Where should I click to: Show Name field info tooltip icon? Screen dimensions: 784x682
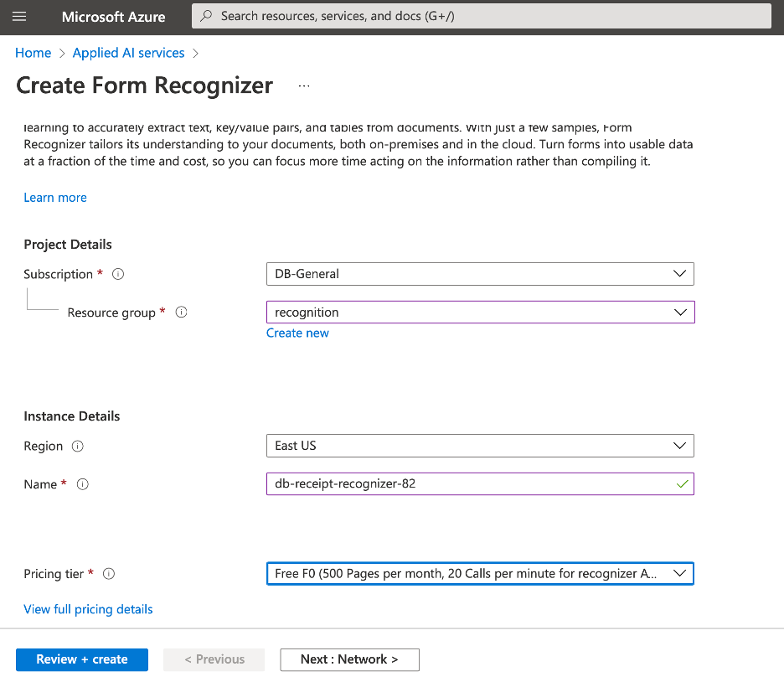pyautogui.click(x=82, y=484)
